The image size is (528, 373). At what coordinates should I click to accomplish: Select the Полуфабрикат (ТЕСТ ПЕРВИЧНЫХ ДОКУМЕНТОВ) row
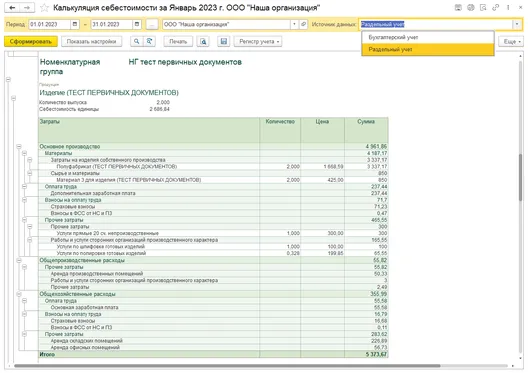point(213,167)
